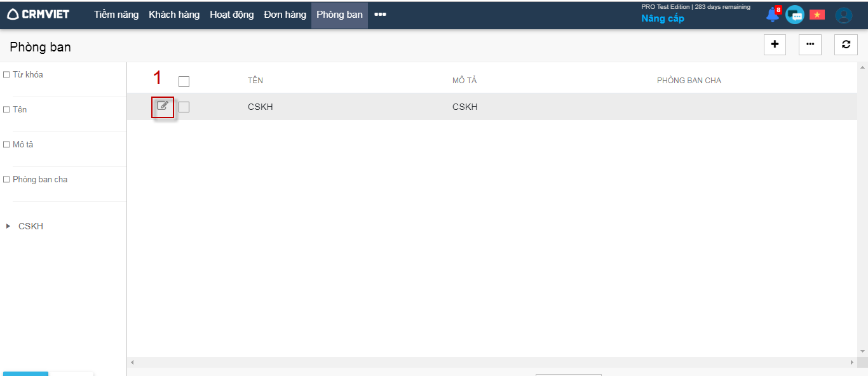
Task: Click the horizontal scrollbar right arrow
Action: 852,362
